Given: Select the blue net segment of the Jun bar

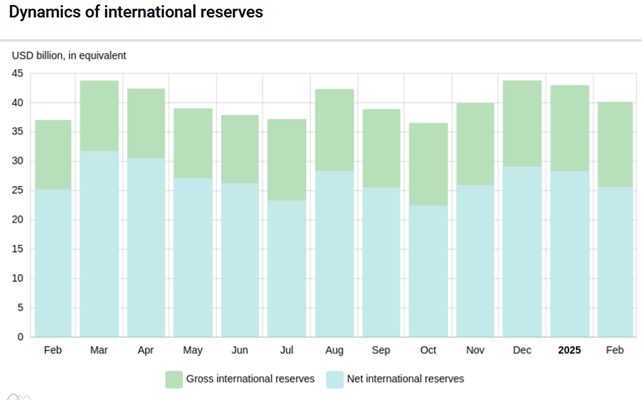Looking at the screenshot, I should [x=240, y=260].
